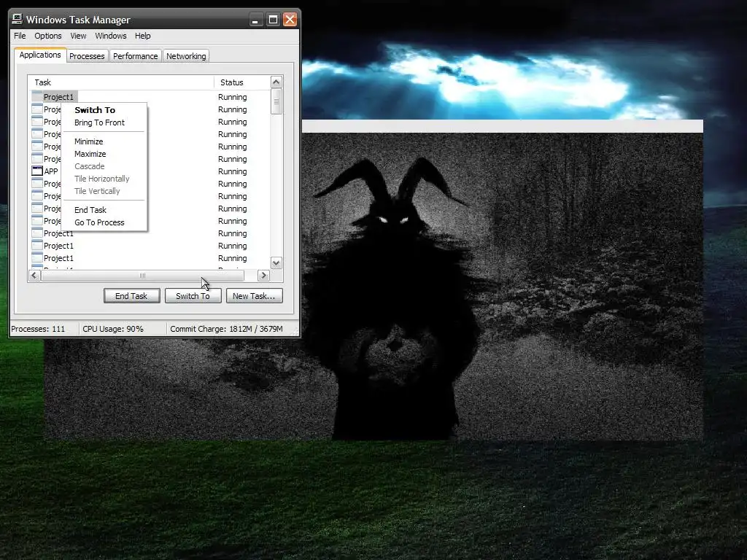Choose Maximize in context menu
Viewport: 747px width, 560px height.
tap(104, 154)
